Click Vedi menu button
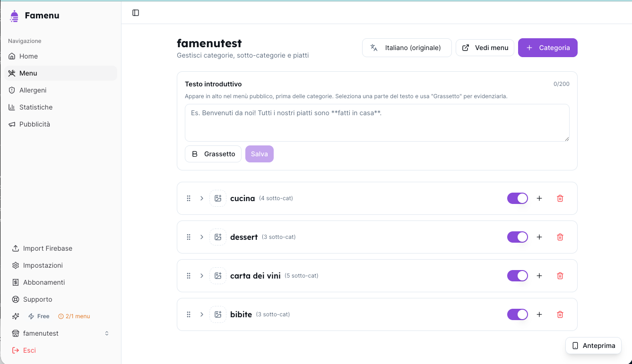 tap(485, 48)
